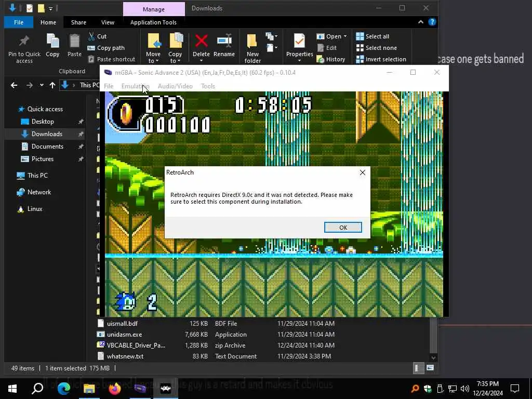The image size is (532, 399).
Task: Cut the selected file
Action: click(97, 36)
